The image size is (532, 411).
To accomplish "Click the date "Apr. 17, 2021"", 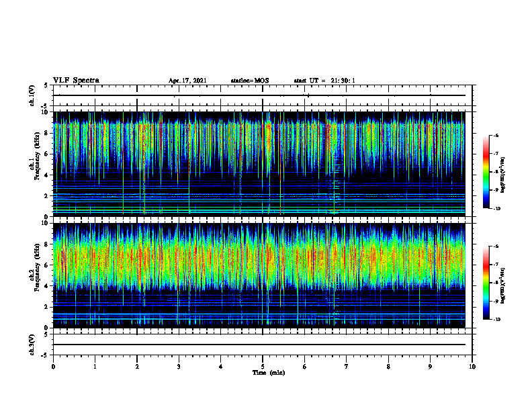I will [x=187, y=81].
